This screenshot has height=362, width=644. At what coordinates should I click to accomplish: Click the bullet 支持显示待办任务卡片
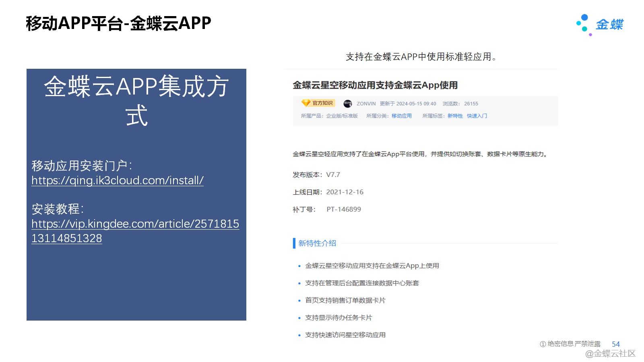pyautogui.click(x=338, y=318)
